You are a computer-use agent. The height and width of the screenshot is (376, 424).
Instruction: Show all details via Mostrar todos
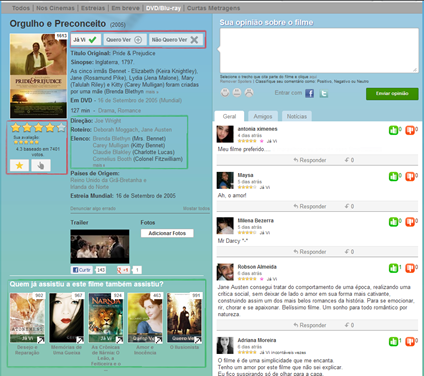(x=196, y=208)
